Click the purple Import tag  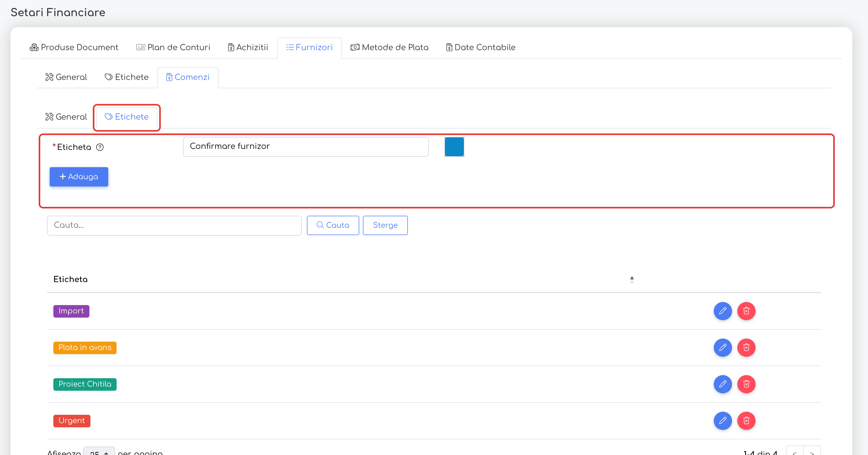pos(71,311)
